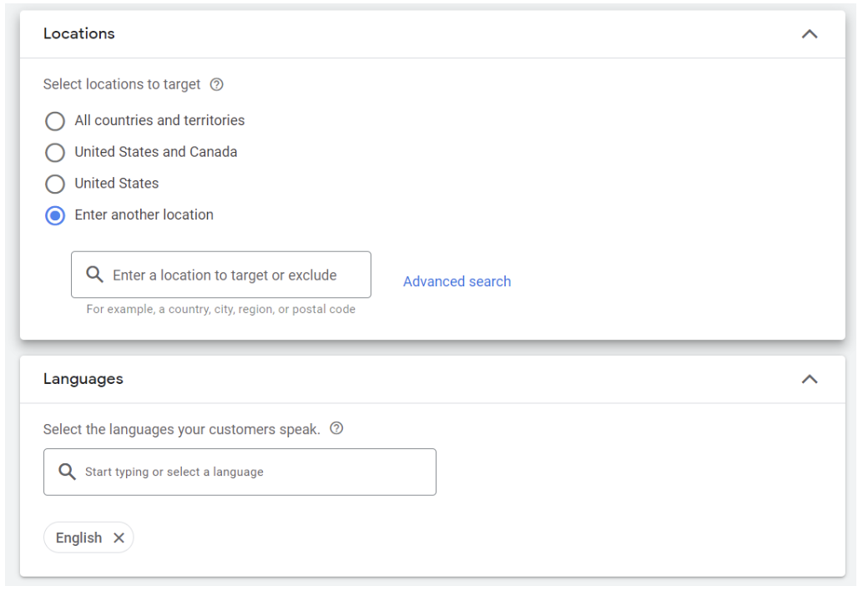The image size is (868, 591).
Task: Click the 'For example, a country, city' hint text
Action: [221, 309]
